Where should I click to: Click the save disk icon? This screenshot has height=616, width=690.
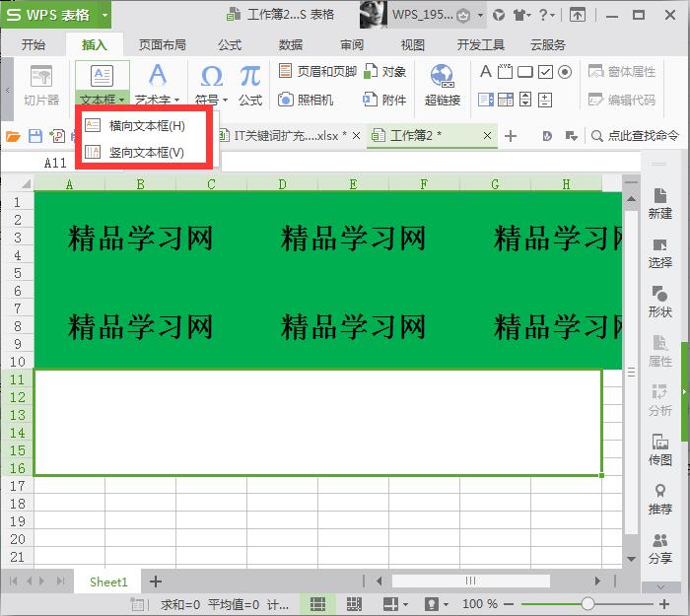pyautogui.click(x=35, y=136)
